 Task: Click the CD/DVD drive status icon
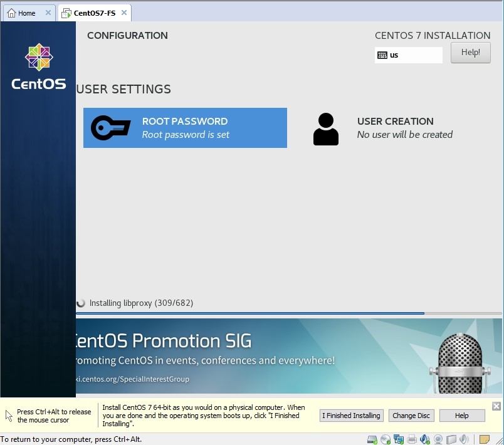coord(386,439)
